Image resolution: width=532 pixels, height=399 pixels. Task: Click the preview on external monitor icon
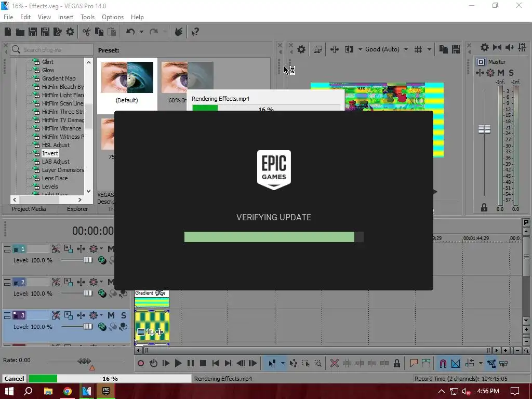pyautogui.click(x=318, y=49)
